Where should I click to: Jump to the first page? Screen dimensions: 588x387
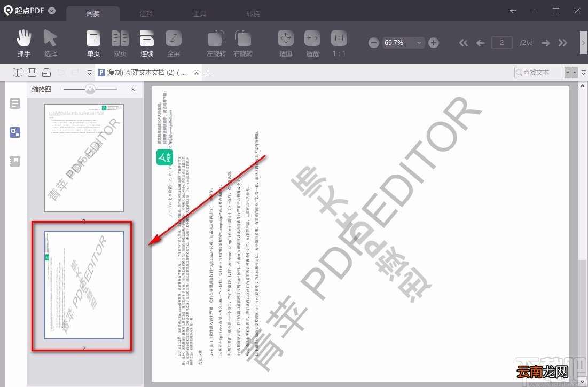[464, 43]
